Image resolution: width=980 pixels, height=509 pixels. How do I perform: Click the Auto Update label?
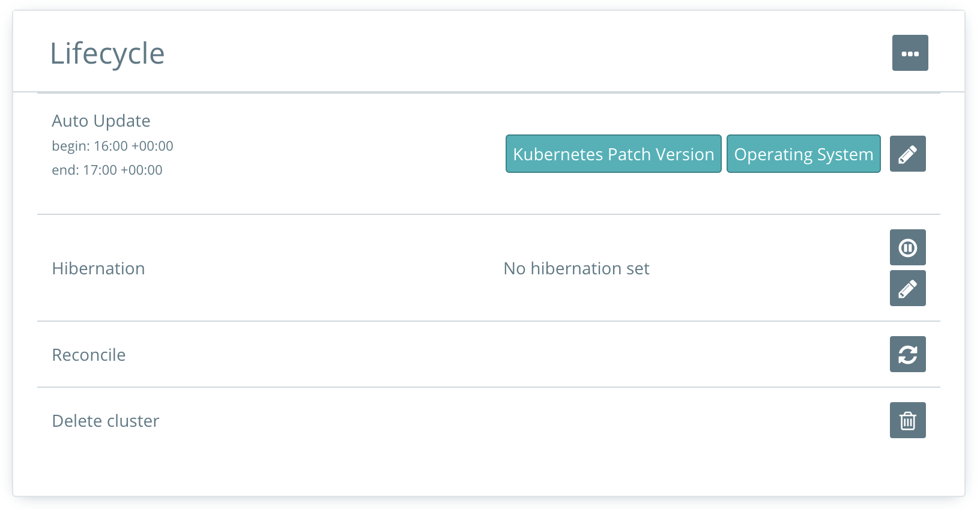click(101, 121)
